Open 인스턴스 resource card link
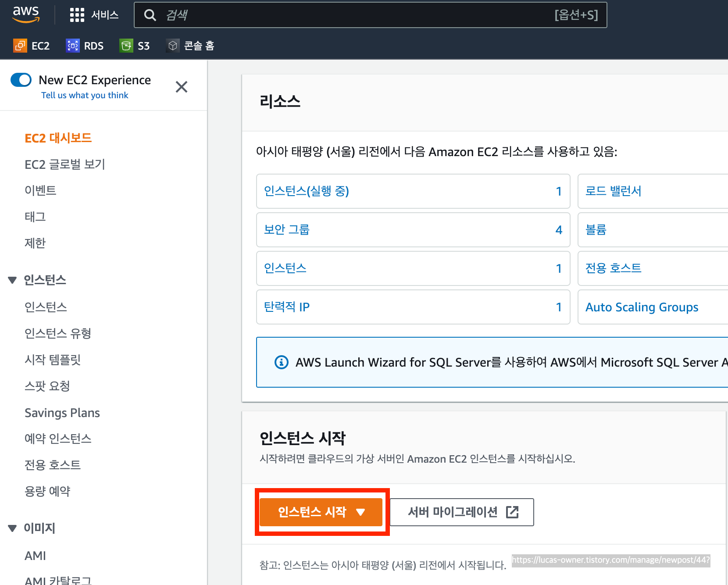This screenshot has height=585, width=728. click(x=285, y=268)
